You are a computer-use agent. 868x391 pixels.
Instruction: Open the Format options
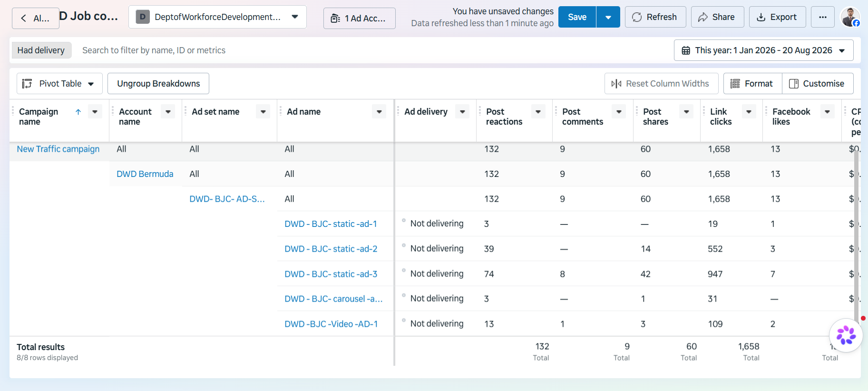coord(752,84)
